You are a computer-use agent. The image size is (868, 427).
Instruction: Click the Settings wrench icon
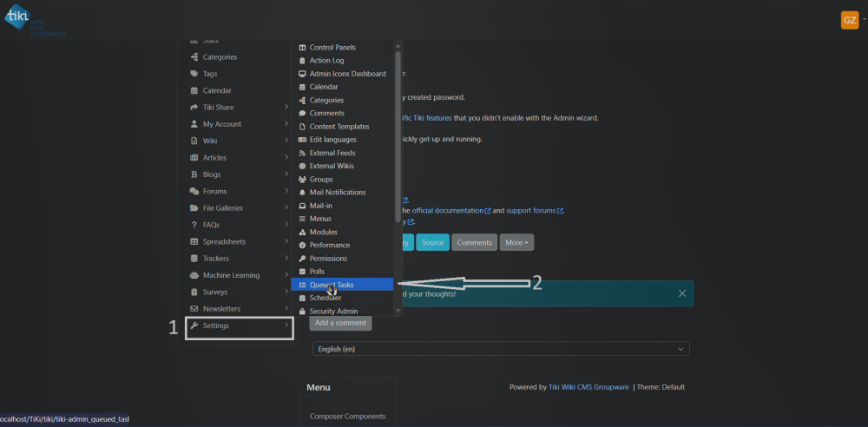194,325
